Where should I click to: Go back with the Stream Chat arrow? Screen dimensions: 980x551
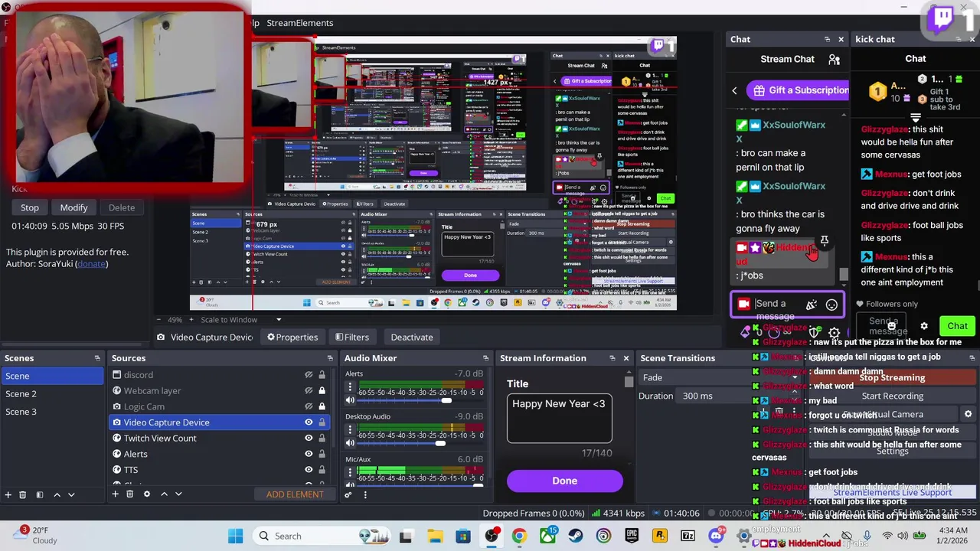tap(734, 90)
